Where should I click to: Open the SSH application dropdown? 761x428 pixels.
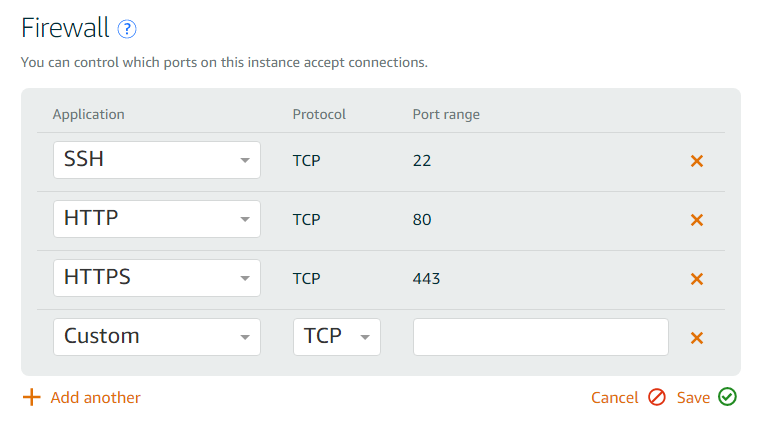tap(157, 160)
